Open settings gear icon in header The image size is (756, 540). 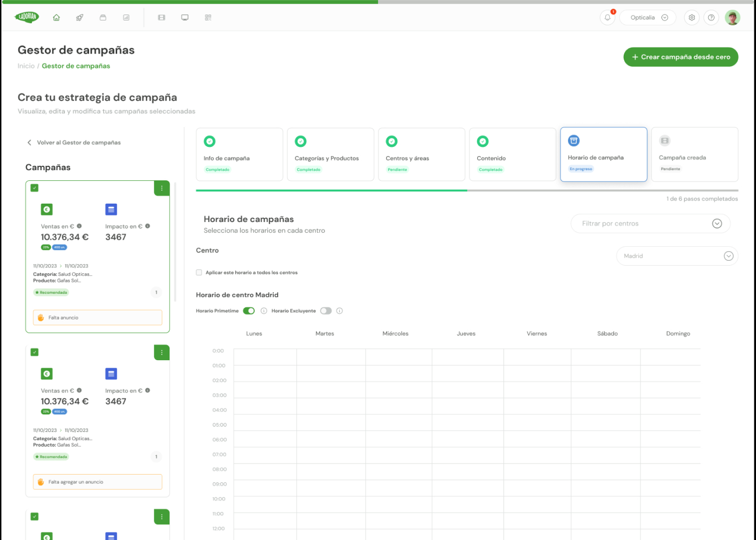point(692,18)
